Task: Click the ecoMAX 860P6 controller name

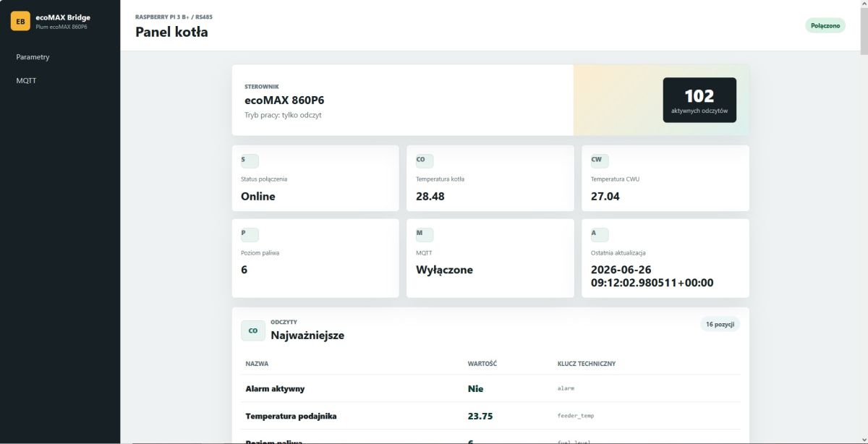Action: (x=284, y=101)
